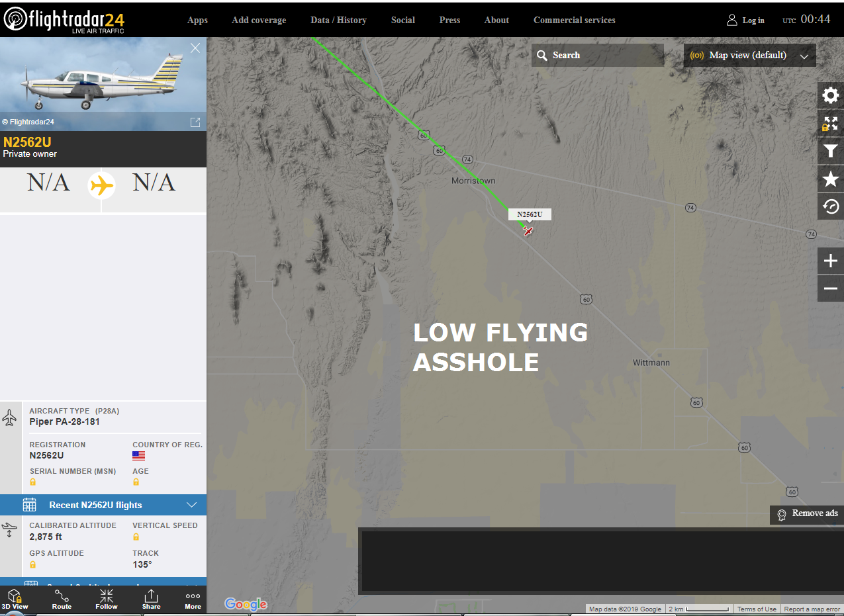The height and width of the screenshot is (616, 844).
Task: Click the locked Serial Number padlock icon
Action: [x=33, y=482]
